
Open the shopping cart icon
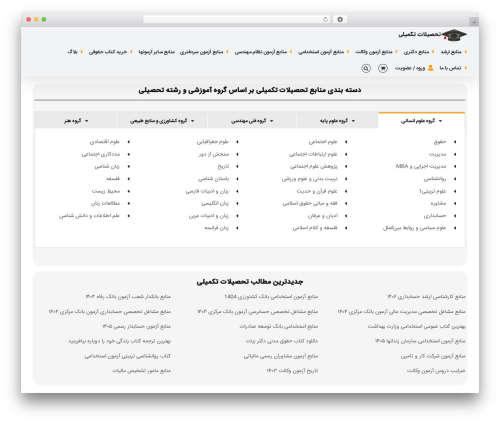pyautogui.click(x=383, y=68)
